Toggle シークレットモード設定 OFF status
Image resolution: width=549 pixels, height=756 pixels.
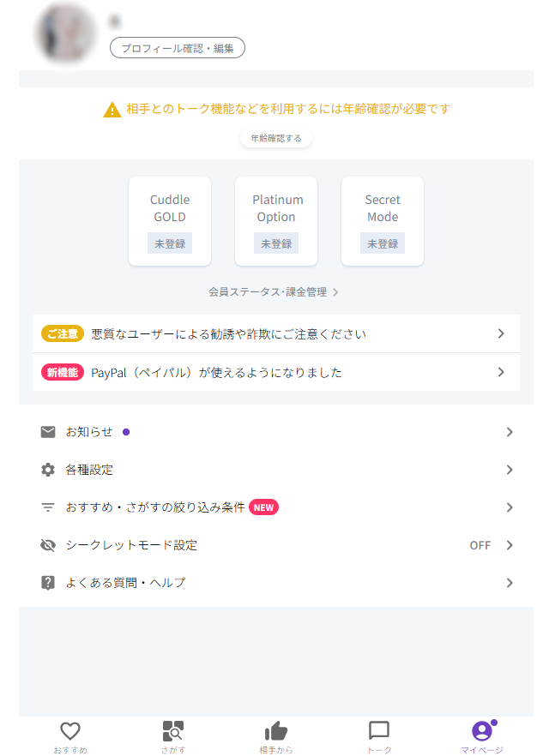480,545
